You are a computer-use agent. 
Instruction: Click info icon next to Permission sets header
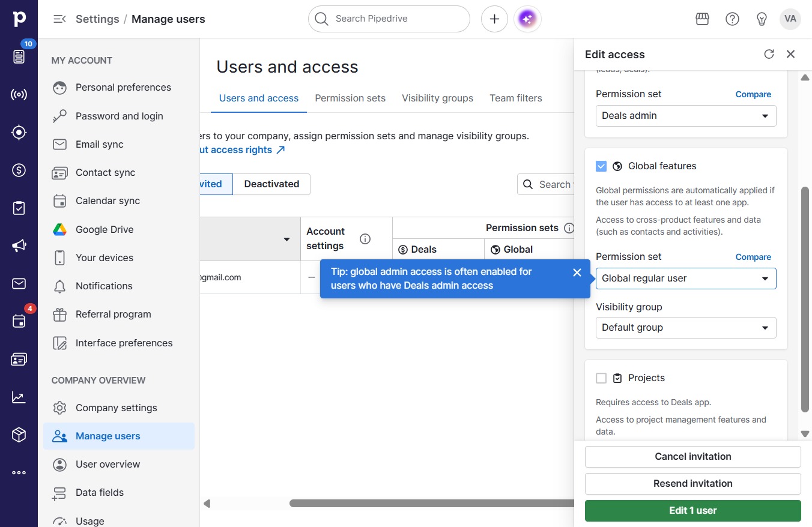point(569,228)
